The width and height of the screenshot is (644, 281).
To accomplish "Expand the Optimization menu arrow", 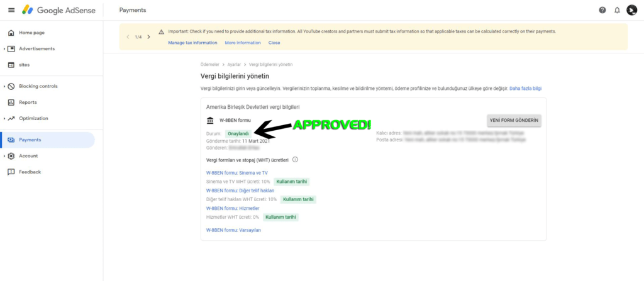I will [x=4, y=118].
